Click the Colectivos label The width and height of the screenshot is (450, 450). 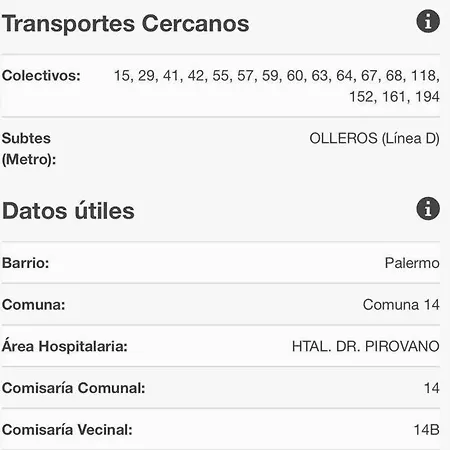tap(41, 76)
